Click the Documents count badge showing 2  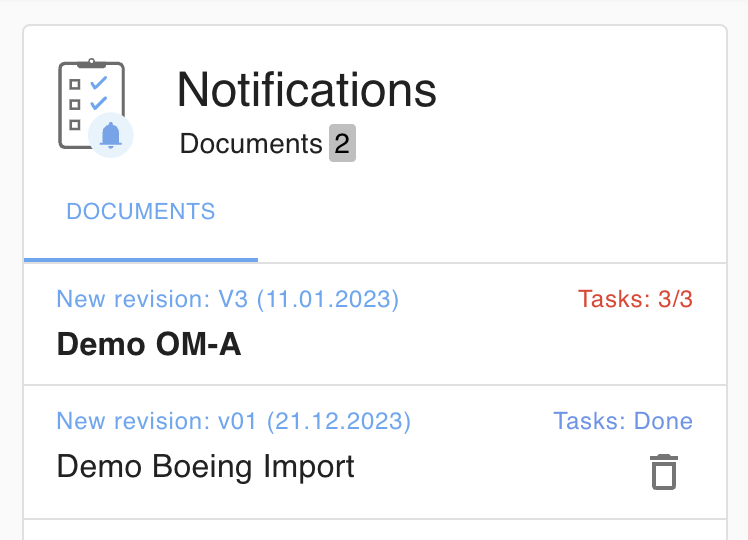coord(342,144)
